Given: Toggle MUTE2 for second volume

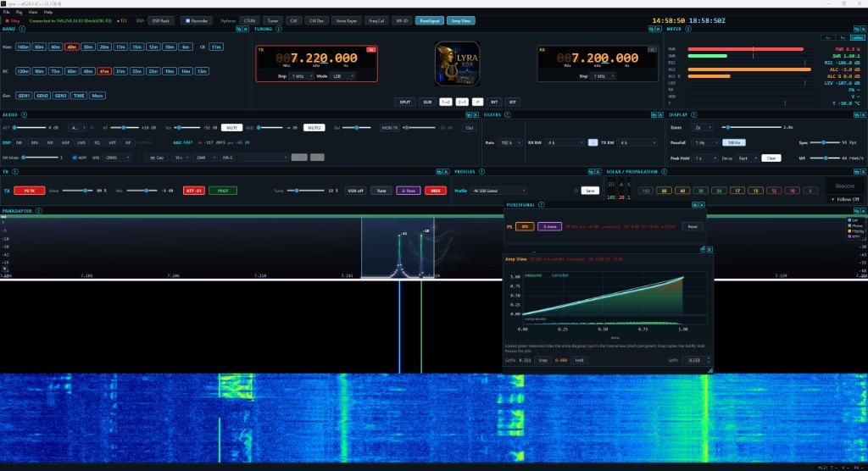Looking at the screenshot, I should [x=314, y=127].
